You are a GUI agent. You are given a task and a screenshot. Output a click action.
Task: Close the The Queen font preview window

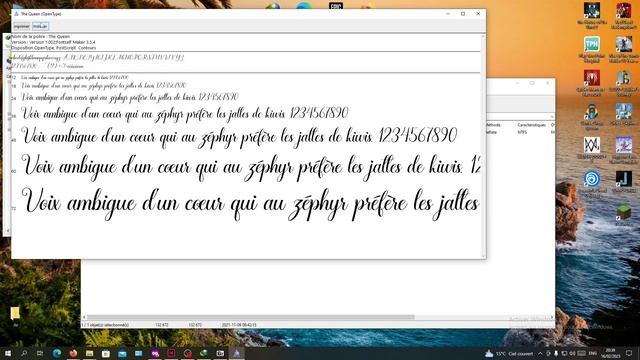pos(478,13)
